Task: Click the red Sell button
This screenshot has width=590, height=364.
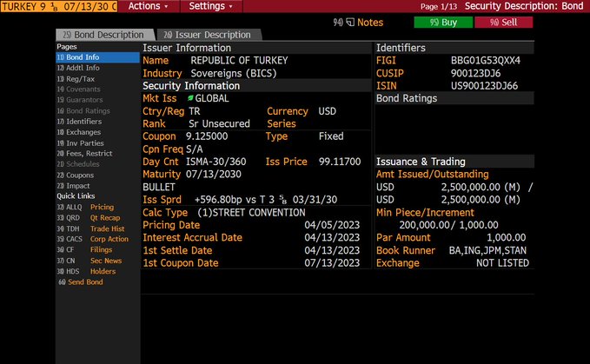Action: pos(503,23)
